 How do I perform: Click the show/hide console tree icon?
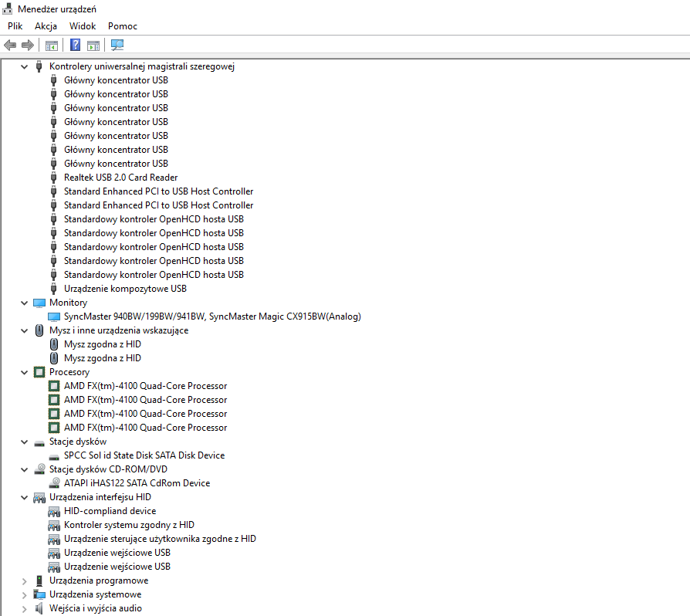coord(52,46)
